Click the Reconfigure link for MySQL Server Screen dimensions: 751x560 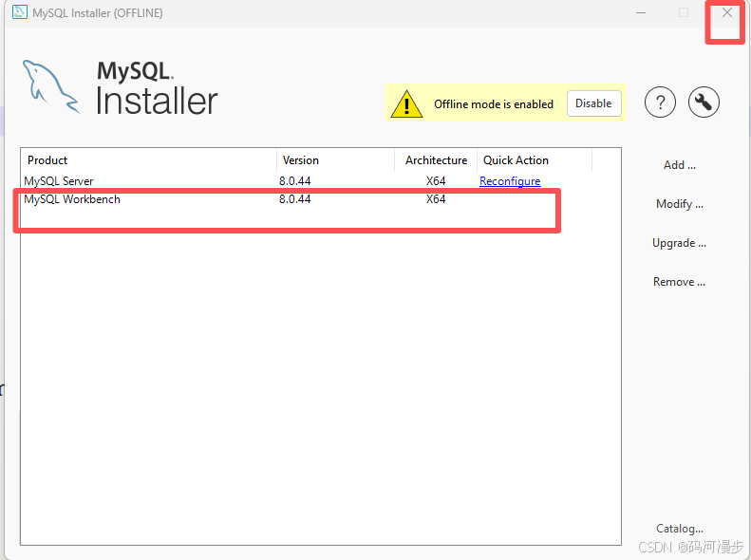click(x=510, y=181)
